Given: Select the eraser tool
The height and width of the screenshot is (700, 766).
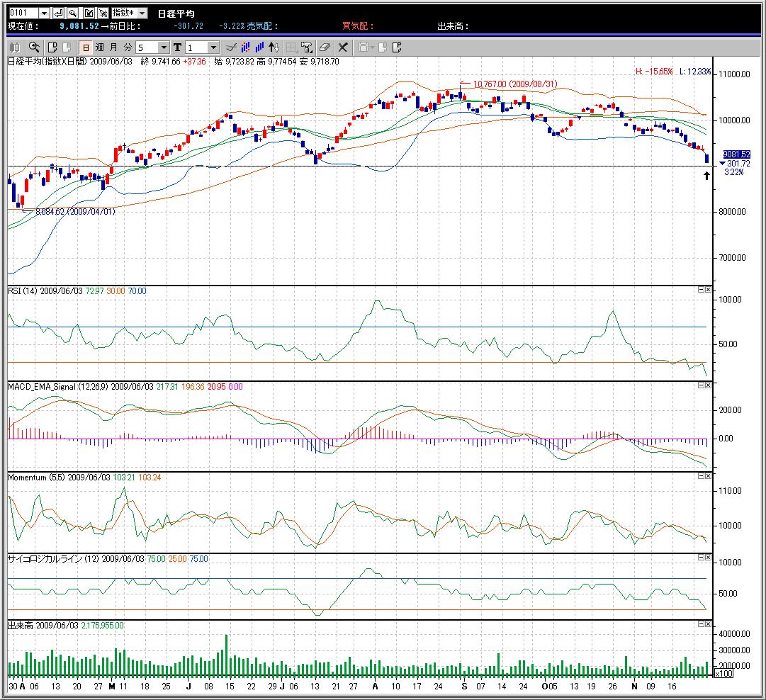Looking at the screenshot, I should tap(325, 47).
